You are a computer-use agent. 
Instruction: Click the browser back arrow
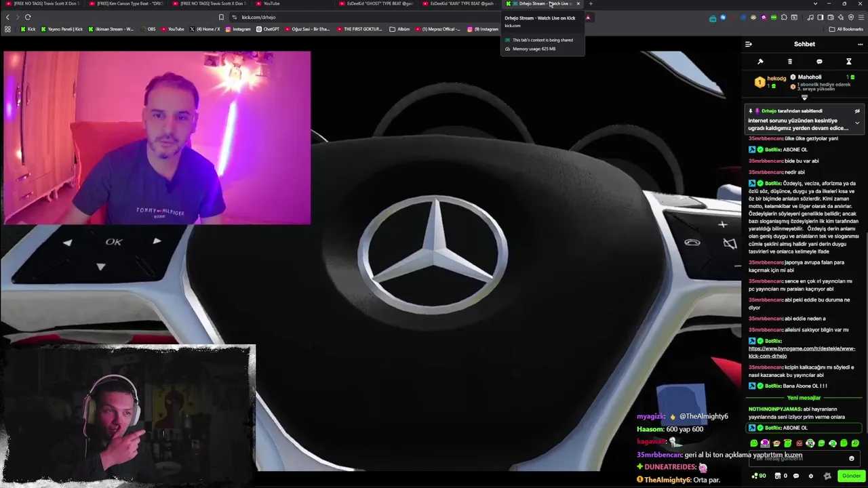click(8, 17)
